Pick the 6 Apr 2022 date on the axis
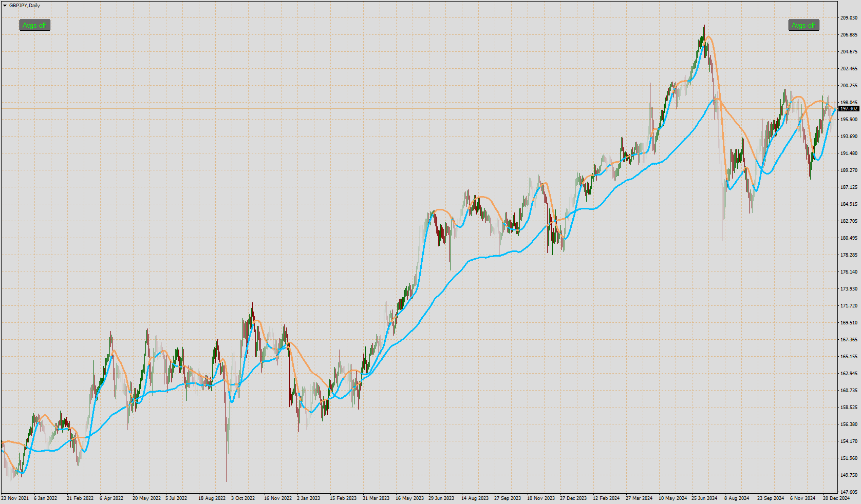861x504 pixels. [111, 498]
